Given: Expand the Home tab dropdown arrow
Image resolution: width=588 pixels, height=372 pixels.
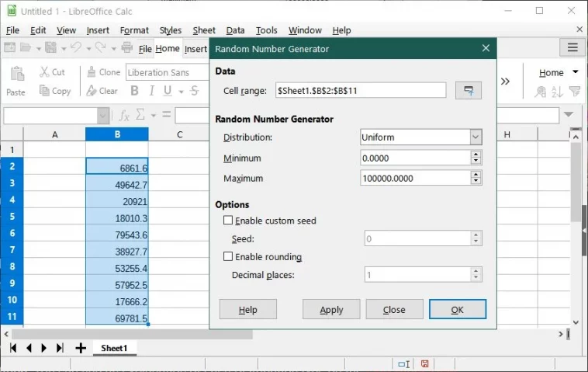Looking at the screenshot, I should coord(576,71).
